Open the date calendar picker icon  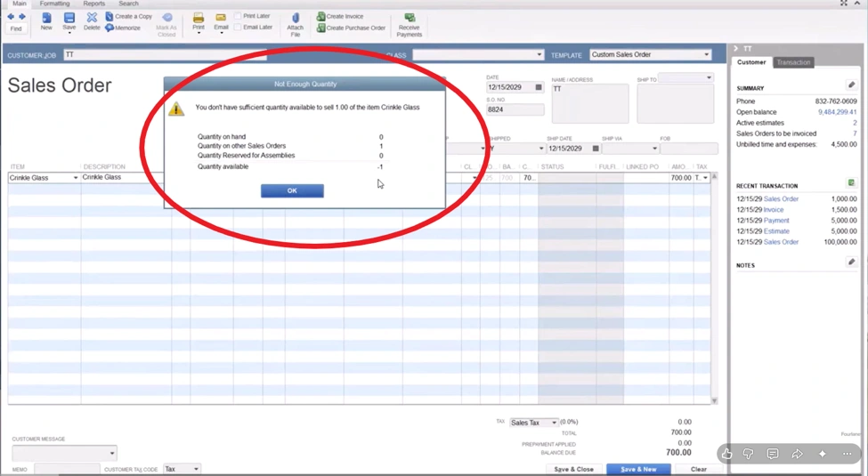[539, 87]
